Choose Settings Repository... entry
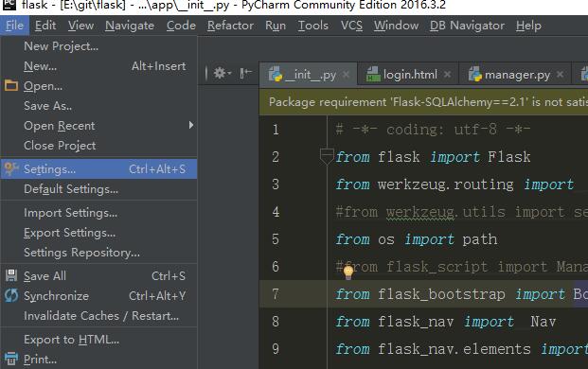This screenshot has height=369, width=588. tap(99, 253)
